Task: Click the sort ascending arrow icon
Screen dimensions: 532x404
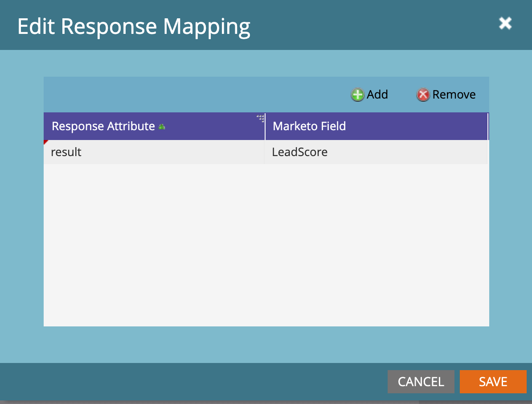Action: tap(162, 127)
